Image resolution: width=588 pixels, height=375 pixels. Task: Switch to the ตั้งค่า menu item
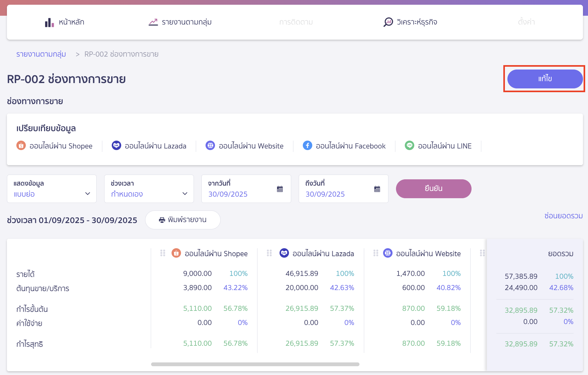coord(526,22)
